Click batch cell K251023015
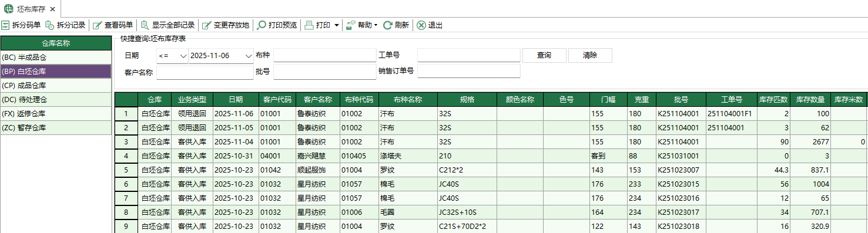Viewport: 868px width, 233px height. click(681, 184)
